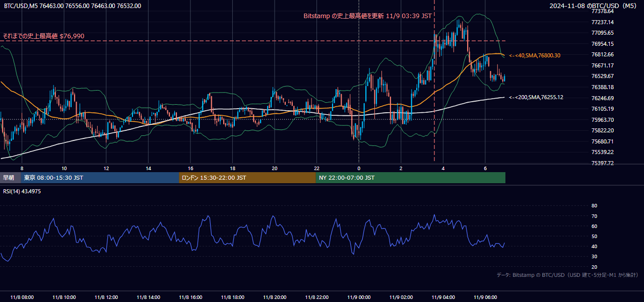This screenshot has height=302, width=644.
Task: Select the 76954.15 price axis value
Action: click(x=602, y=44)
